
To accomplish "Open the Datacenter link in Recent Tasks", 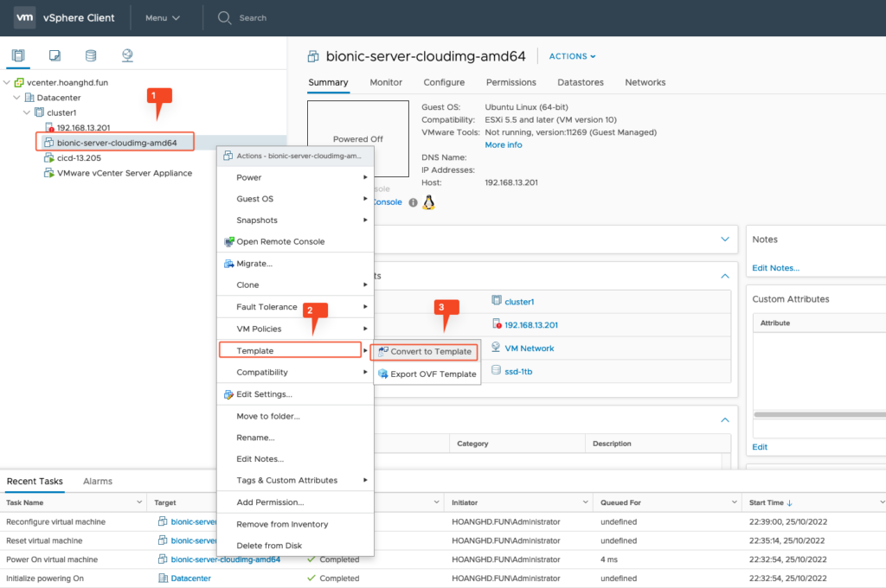I will coord(190,578).
